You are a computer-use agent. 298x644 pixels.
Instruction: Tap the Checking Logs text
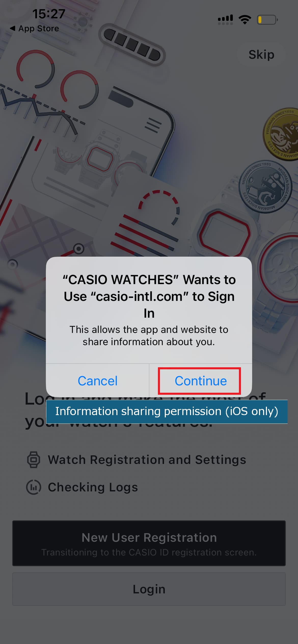coord(93,487)
